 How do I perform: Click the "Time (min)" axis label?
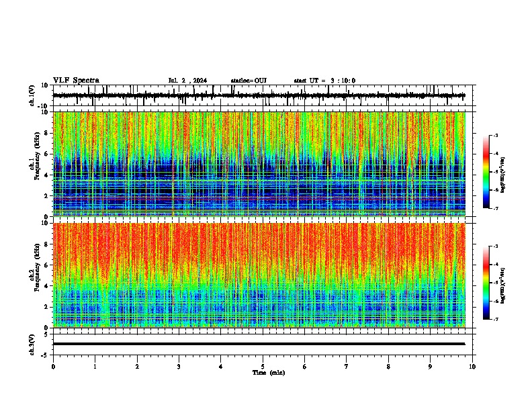(x=269, y=373)
